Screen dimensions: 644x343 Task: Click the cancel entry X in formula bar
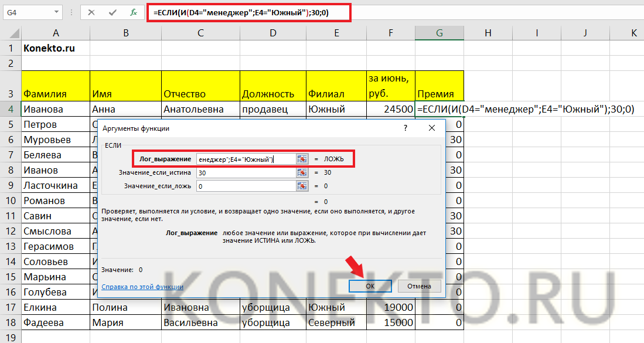(91, 12)
